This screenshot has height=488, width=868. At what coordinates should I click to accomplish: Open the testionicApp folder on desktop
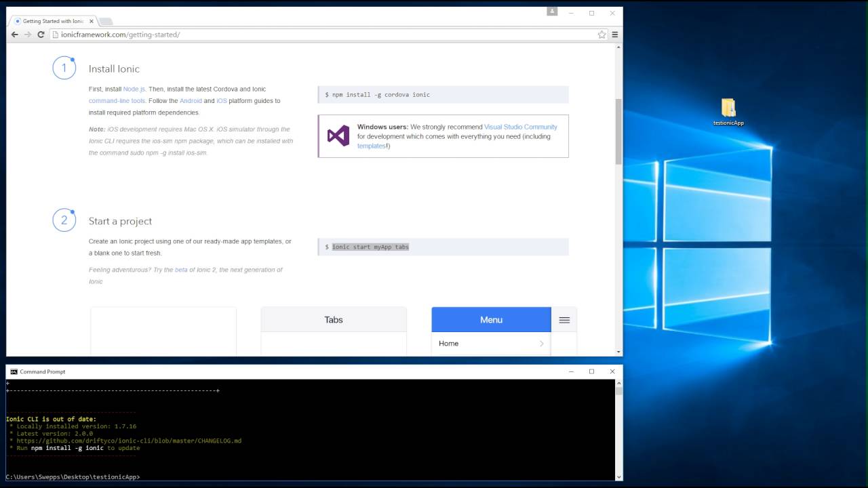click(728, 113)
